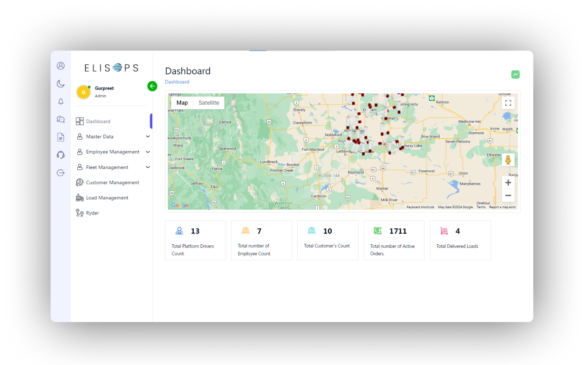Click the ELISOPS logo
The height and width of the screenshot is (365, 588).
(111, 68)
